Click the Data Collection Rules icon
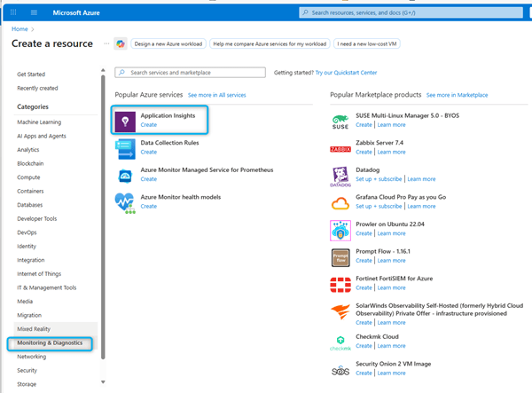This screenshot has height=393, width=532. coord(124,146)
